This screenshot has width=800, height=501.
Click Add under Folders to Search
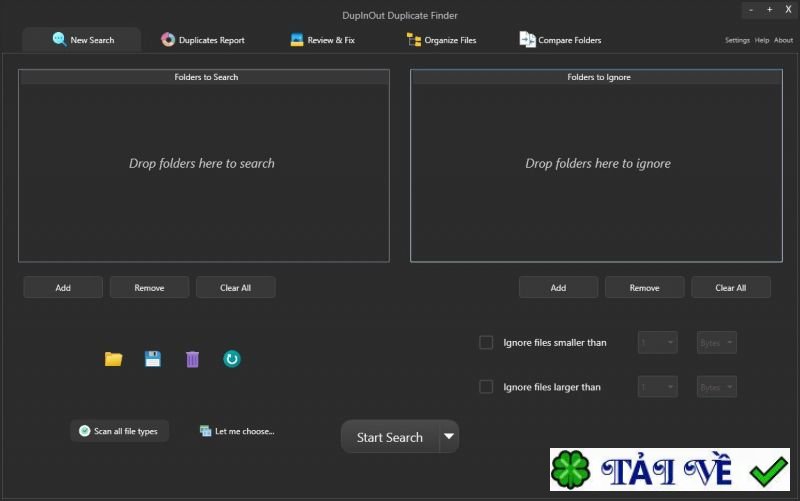[x=63, y=288]
